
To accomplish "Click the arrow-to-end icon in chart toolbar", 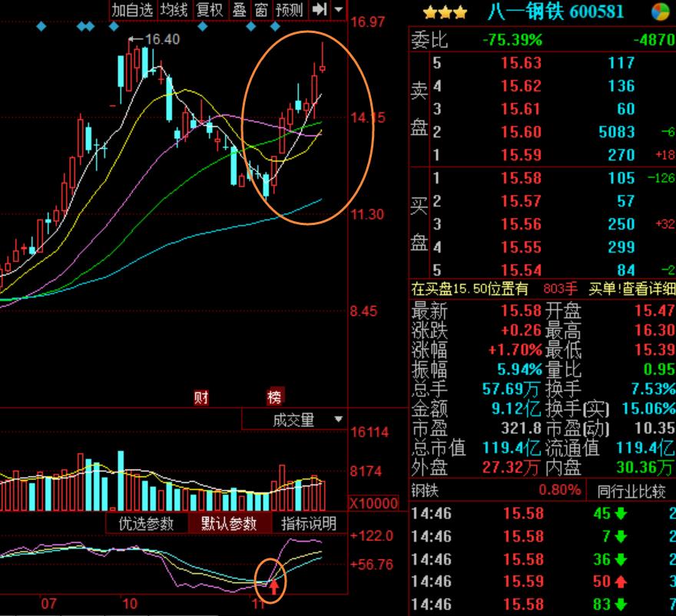I will pos(320,9).
